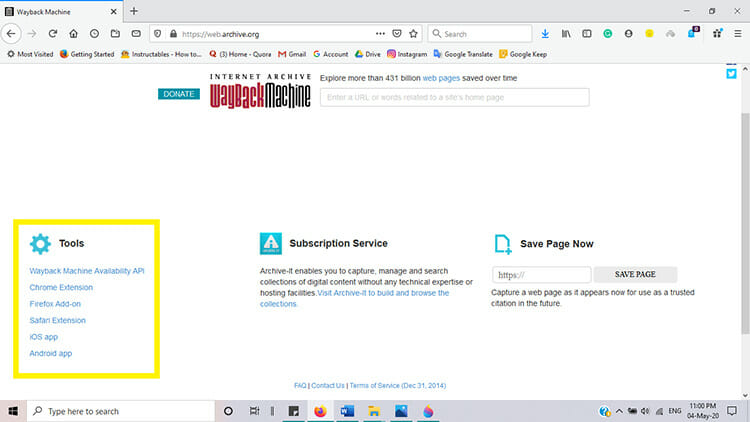The height and width of the screenshot is (422, 750).
Task: Open the Firefox Add-on link
Action: (55, 304)
